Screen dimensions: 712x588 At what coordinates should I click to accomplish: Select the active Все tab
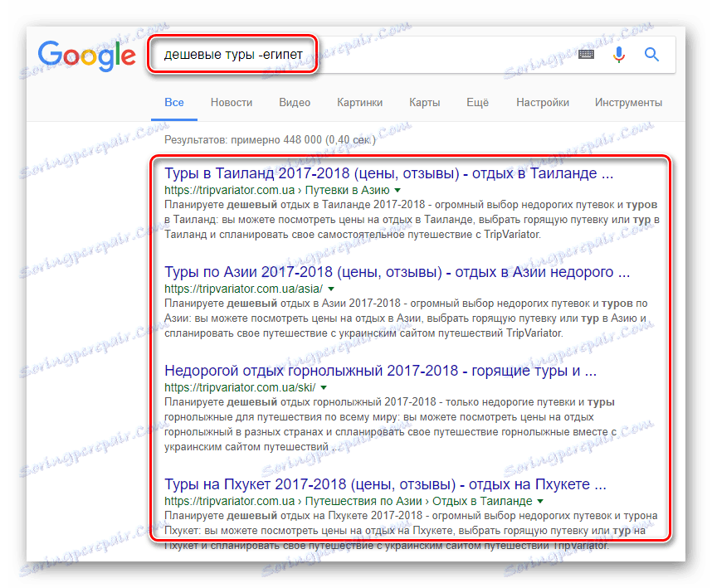[174, 103]
